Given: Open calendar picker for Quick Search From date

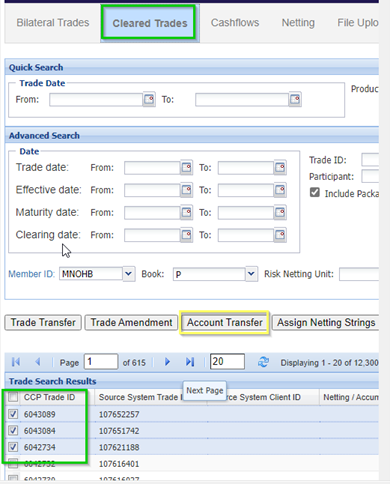Looking at the screenshot, I should [x=149, y=99].
